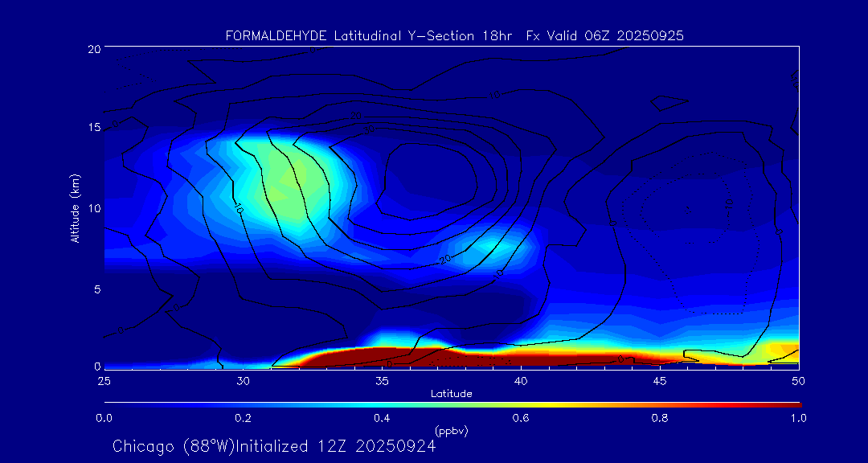Click the Valid 06Z 20250925 timestamp in title
The width and height of the screenshot is (868, 463).
618,35
